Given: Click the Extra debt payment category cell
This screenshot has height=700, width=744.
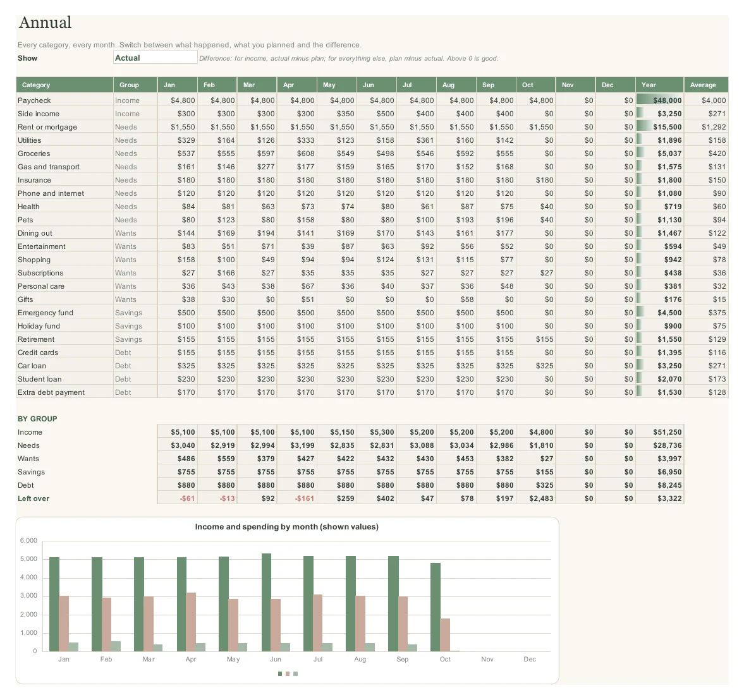Looking at the screenshot, I should tap(64, 393).
